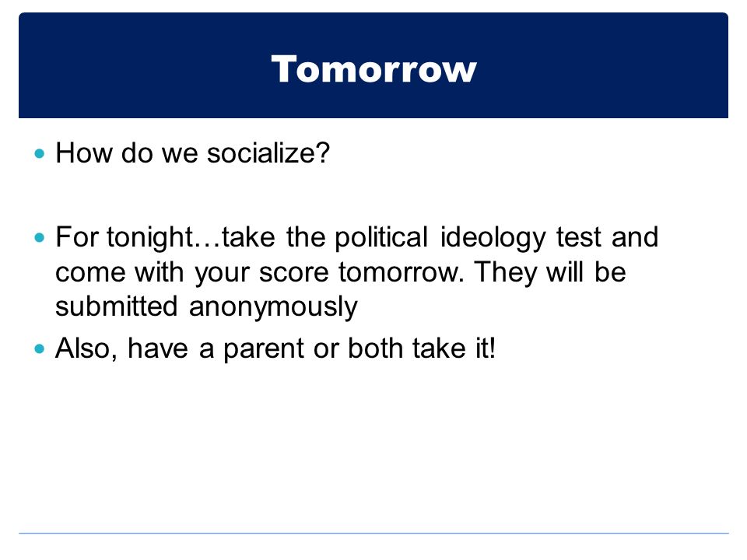The width and height of the screenshot is (747, 560).
Task: Click the phrase "They will be"
Action: tap(550, 272)
